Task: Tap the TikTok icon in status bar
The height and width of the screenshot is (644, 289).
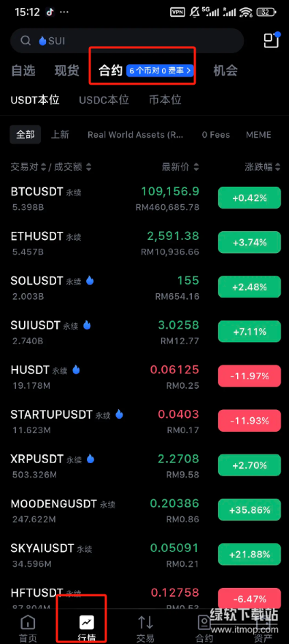Action: pos(50,12)
